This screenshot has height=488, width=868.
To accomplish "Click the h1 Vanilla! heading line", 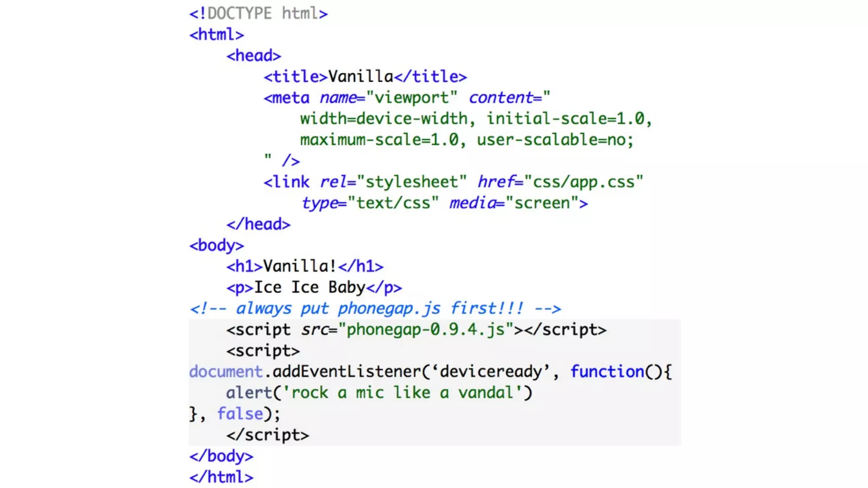I will point(305,266).
